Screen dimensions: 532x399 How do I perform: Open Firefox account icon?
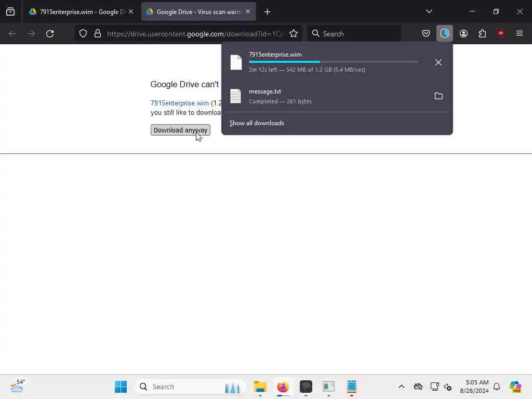tap(463, 34)
